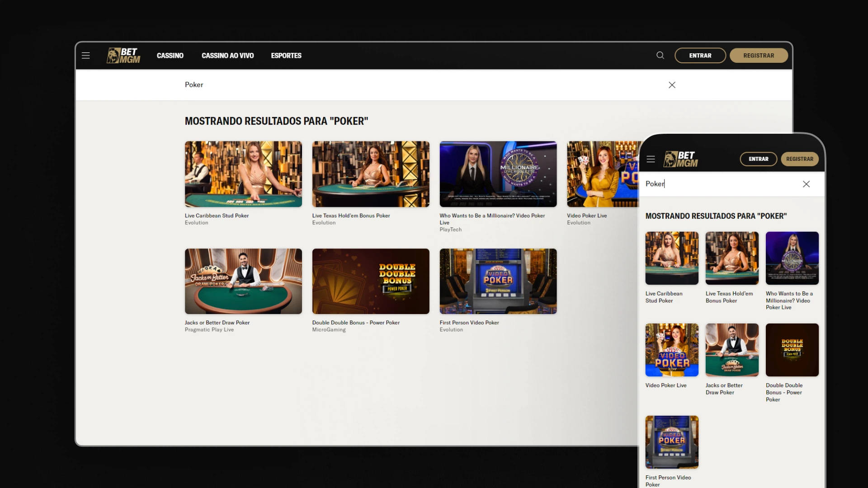Open mobile Who Wants to Be a Millionaire thumbnail

(792, 258)
